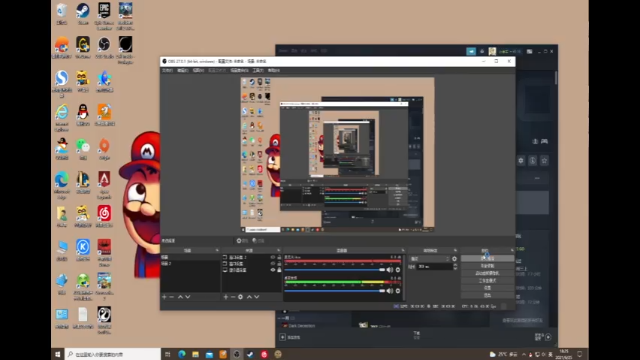Add a new scene with the Scenes plus icon

[164, 297]
